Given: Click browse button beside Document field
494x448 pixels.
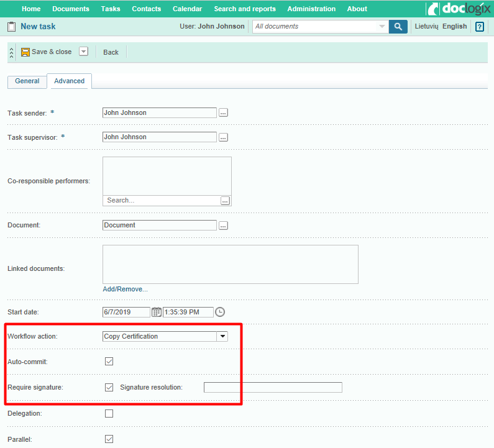Looking at the screenshot, I should (224, 226).
